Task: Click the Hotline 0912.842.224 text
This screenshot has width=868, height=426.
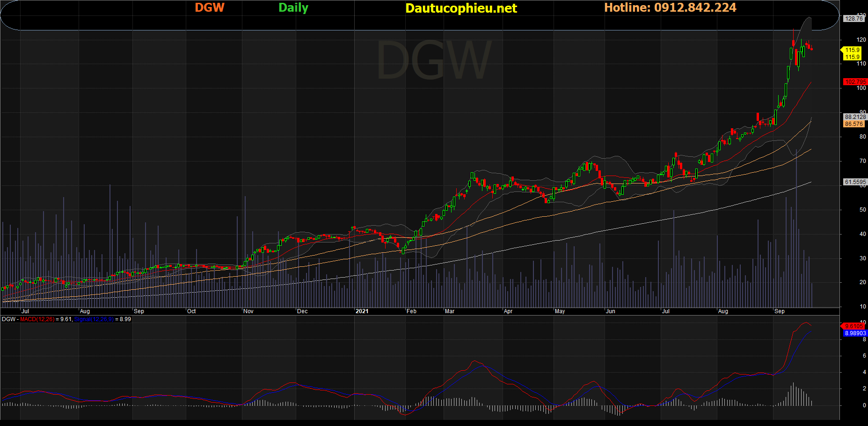Action: click(x=670, y=7)
